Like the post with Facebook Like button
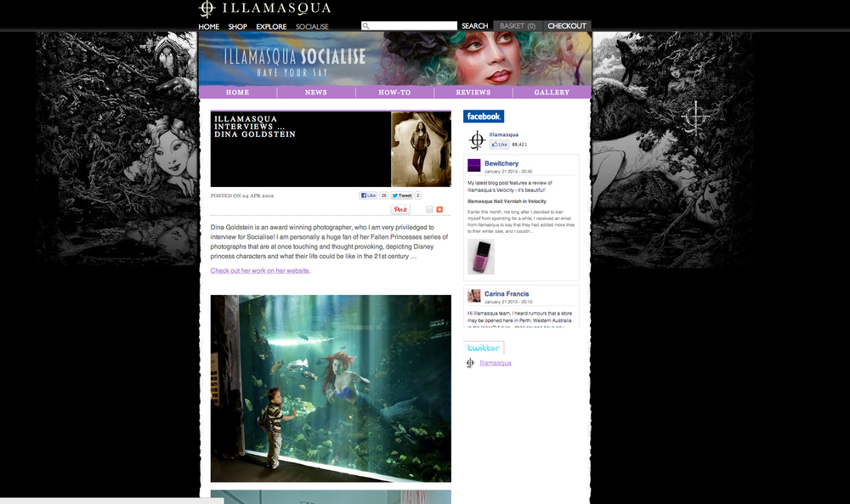Screen dimensions: 850x504 point(368,195)
